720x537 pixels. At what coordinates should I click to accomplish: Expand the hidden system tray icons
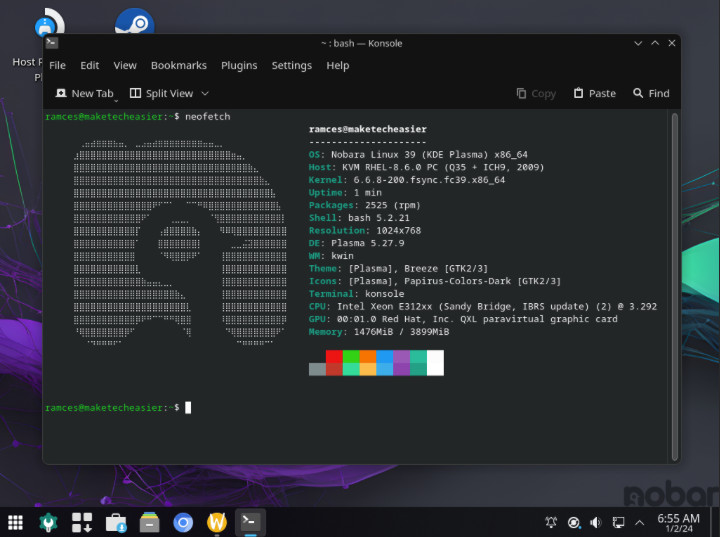[640, 522]
